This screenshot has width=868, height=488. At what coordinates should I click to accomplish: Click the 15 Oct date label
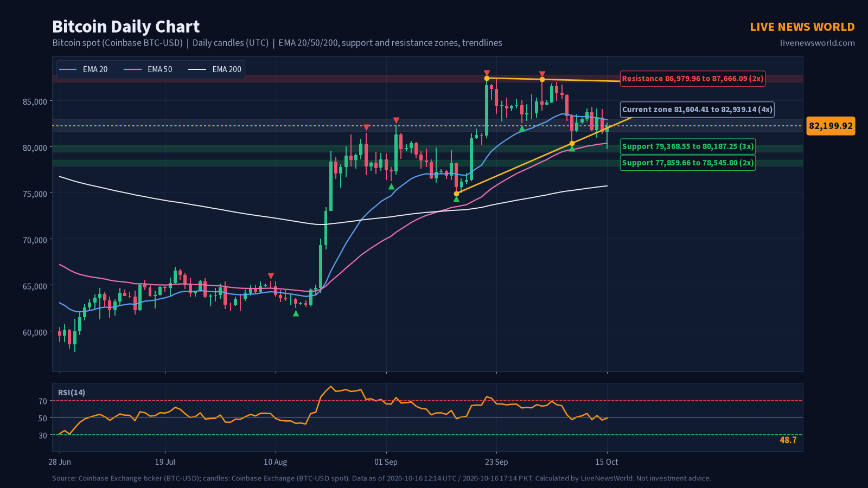(607, 462)
